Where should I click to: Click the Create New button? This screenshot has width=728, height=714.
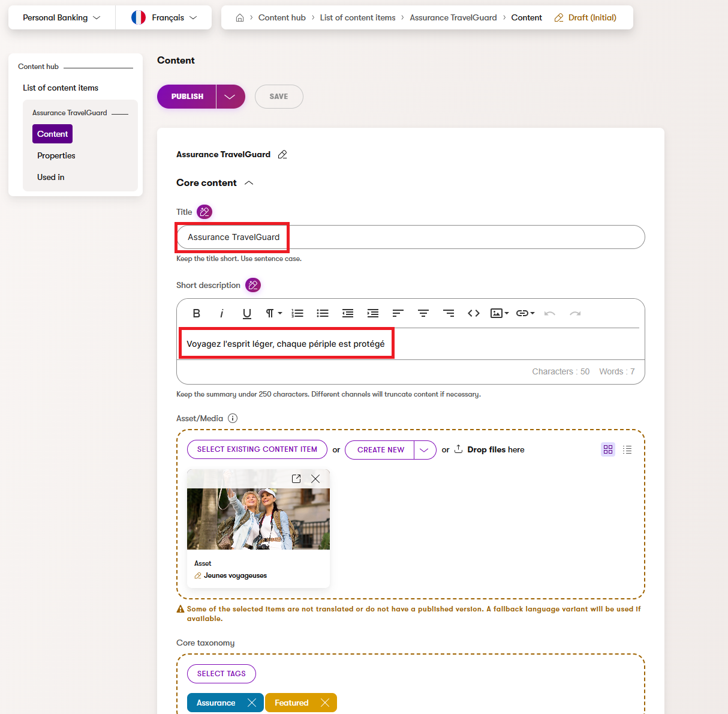[x=380, y=449]
